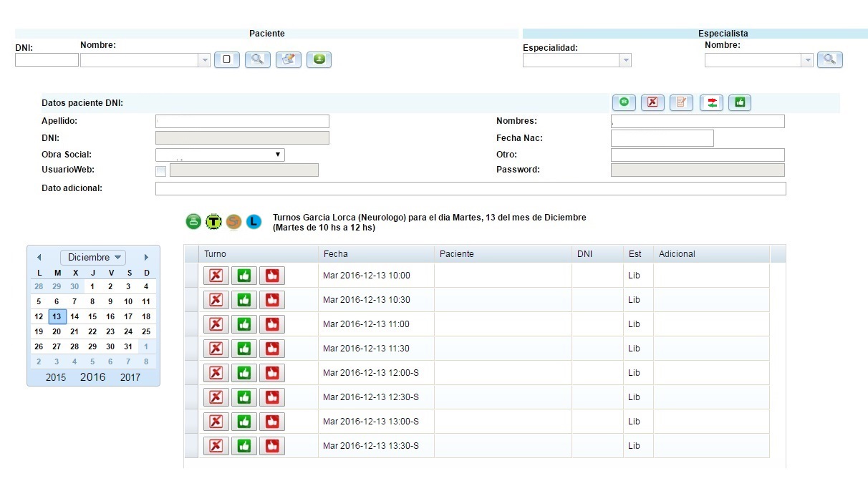Select day 14 in the calendar
The image size is (868, 481).
74,316
